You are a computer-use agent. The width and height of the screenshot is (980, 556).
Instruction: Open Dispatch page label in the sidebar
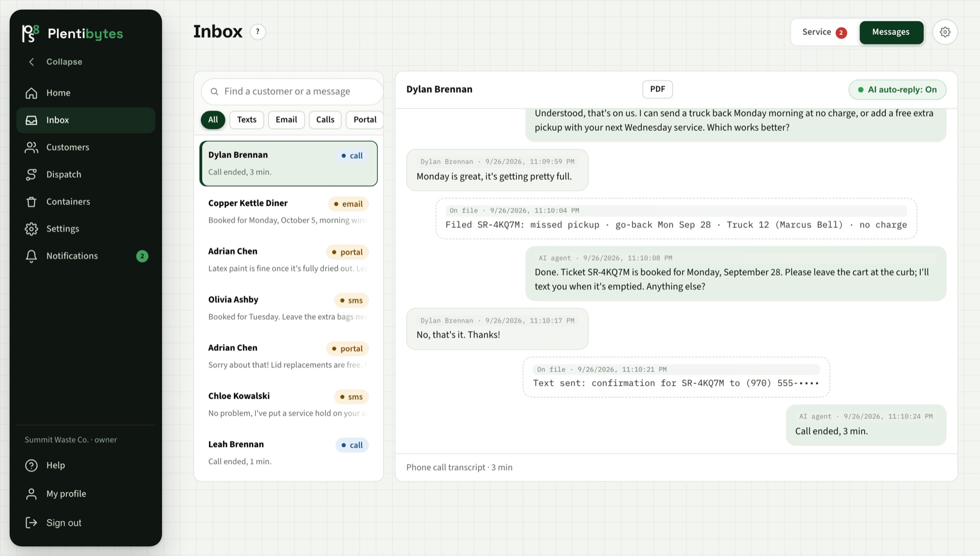pyautogui.click(x=64, y=175)
